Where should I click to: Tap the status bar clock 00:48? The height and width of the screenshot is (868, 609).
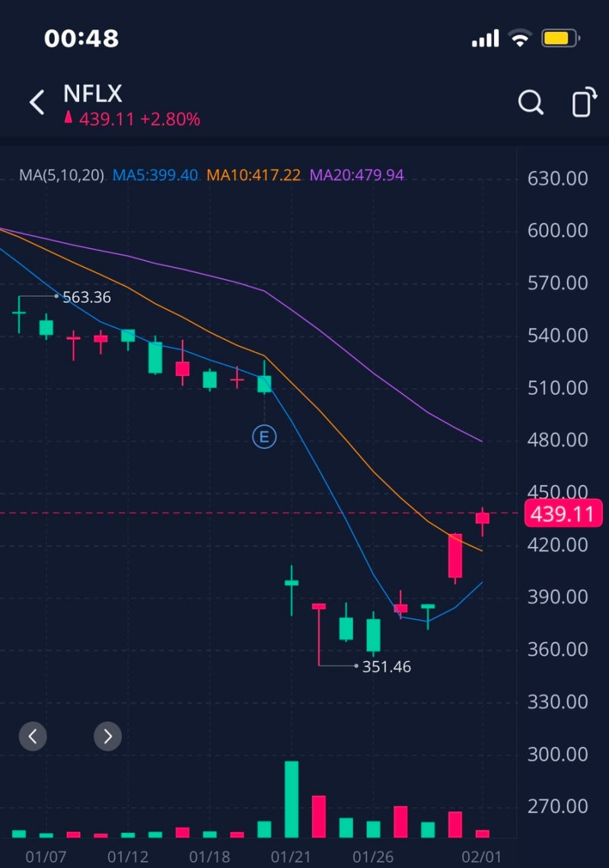pyautogui.click(x=81, y=38)
